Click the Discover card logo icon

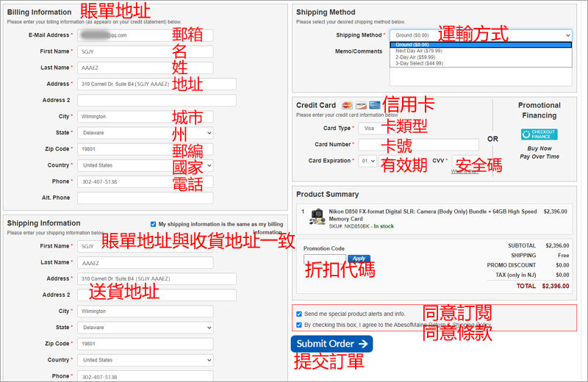pos(361,105)
